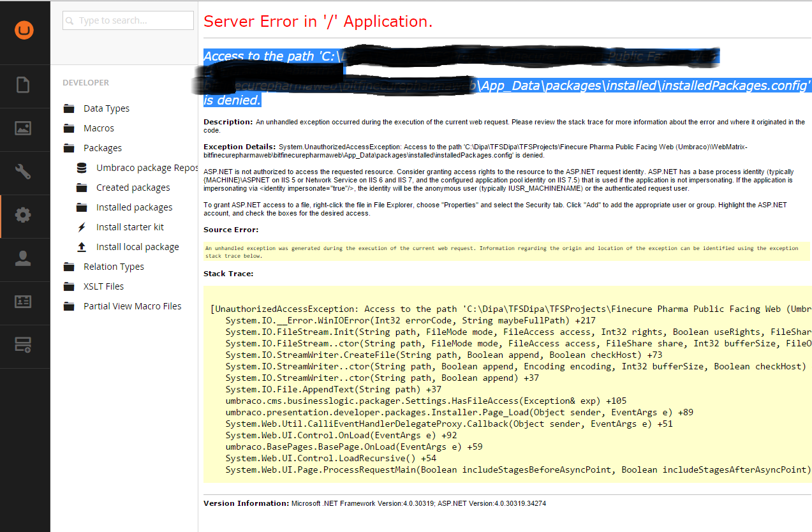Image resolution: width=812 pixels, height=532 pixels.
Task: Click Install starter kit
Action: 129,227
